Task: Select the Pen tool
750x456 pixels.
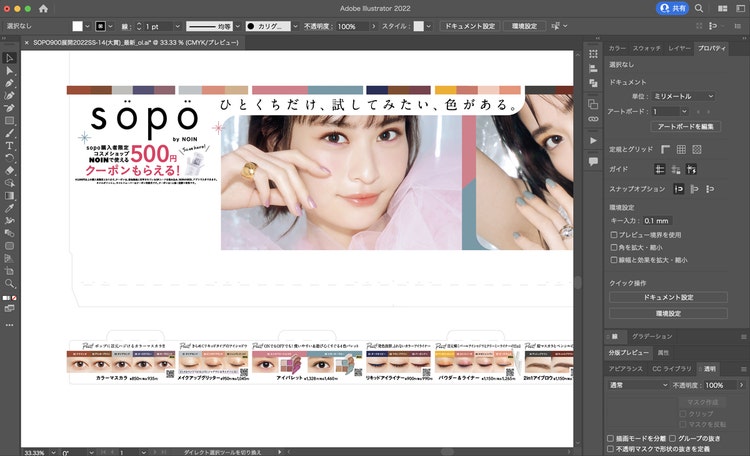Action: [9, 83]
